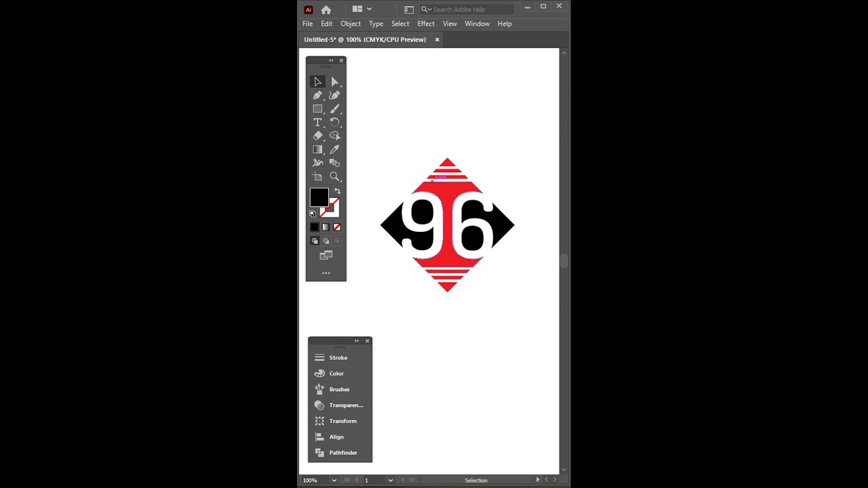Screen dimensions: 868x488
Task: Select the Gradient tool
Action: coord(317,150)
